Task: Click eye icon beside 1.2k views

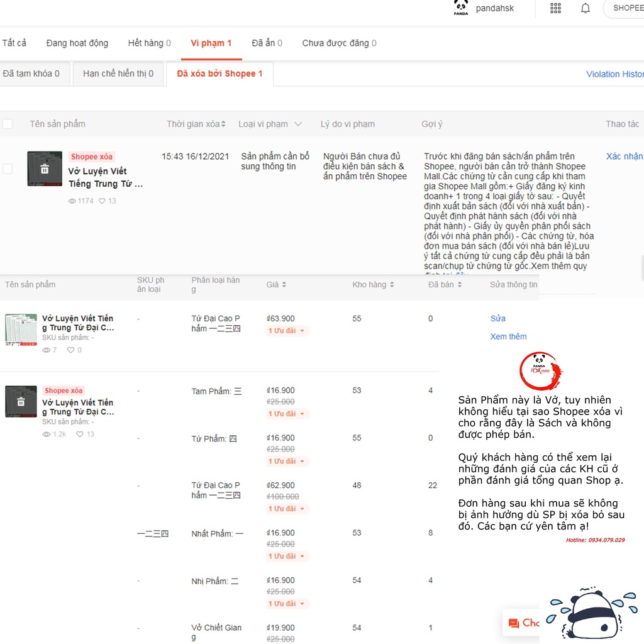Action: tap(47, 434)
